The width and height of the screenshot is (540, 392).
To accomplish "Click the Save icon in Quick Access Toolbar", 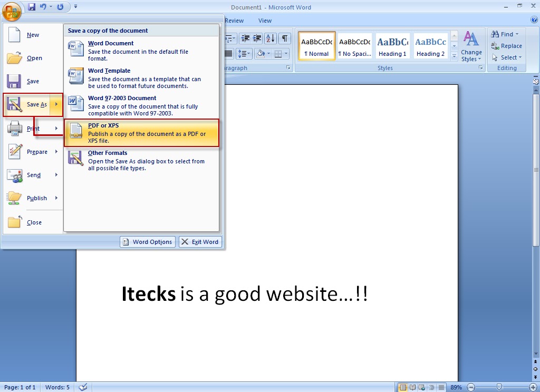I will pyautogui.click(x=31, y=6).
